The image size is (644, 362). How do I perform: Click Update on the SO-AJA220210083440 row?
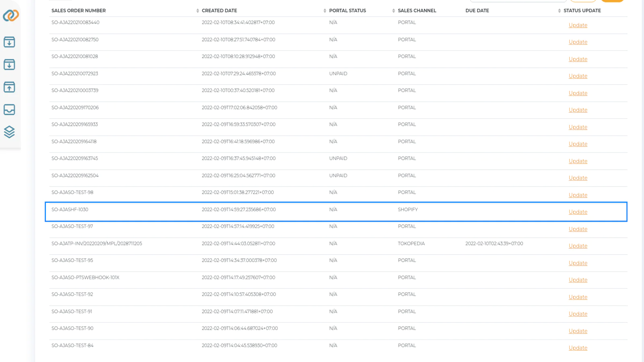pyautogui.click(x=578, y=25)
